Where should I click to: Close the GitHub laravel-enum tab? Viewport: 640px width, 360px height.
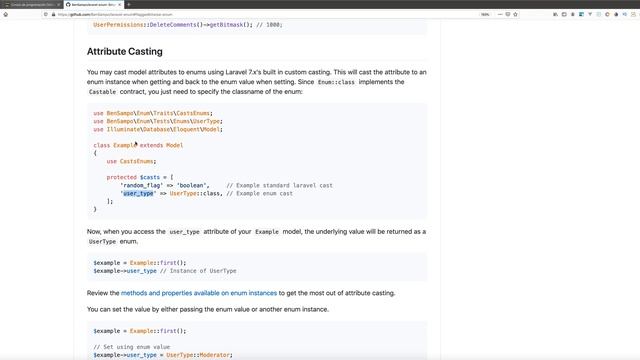click(x=119, y=4)
